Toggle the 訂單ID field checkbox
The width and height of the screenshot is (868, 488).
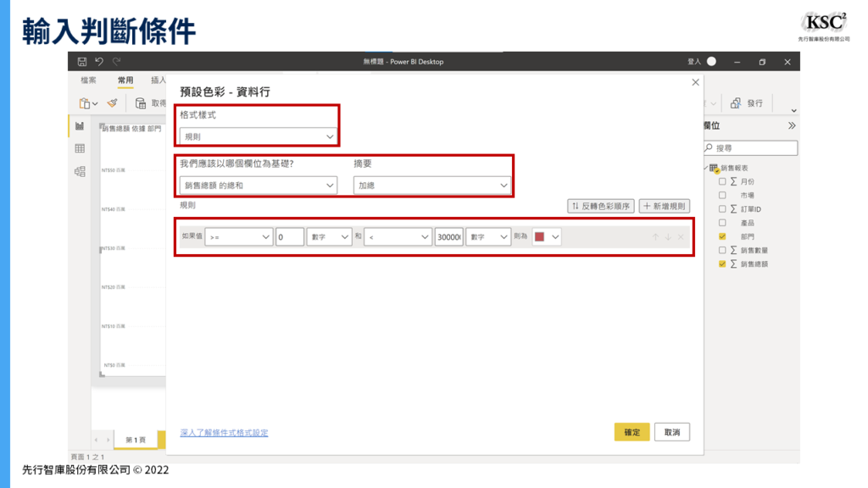[722, 209]
